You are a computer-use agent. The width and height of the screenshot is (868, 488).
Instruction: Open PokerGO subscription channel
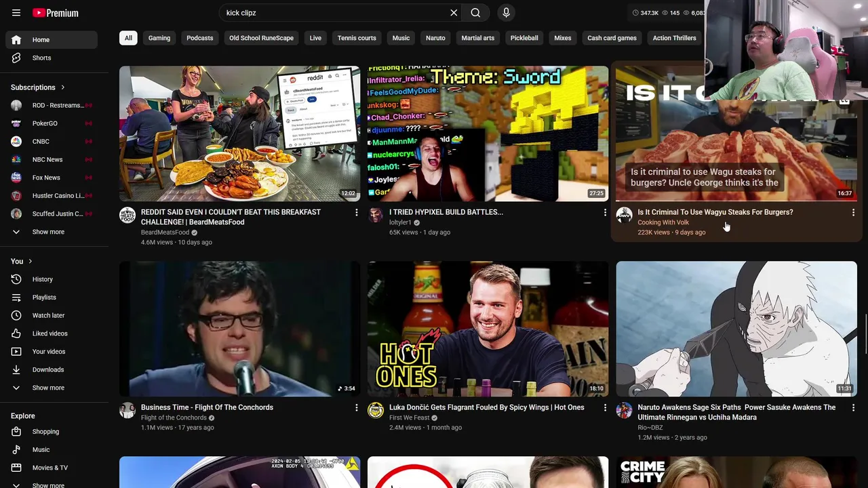52,123
